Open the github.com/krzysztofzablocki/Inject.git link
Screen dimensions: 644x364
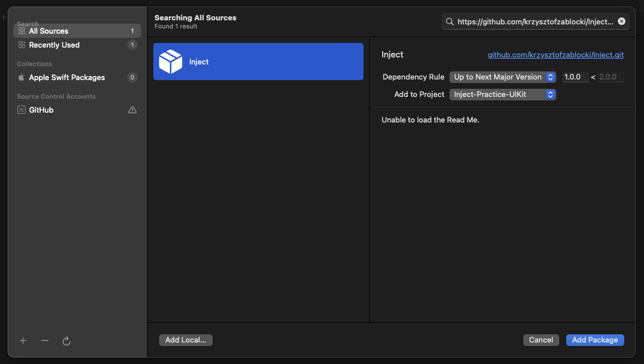(x=556, y=55)
